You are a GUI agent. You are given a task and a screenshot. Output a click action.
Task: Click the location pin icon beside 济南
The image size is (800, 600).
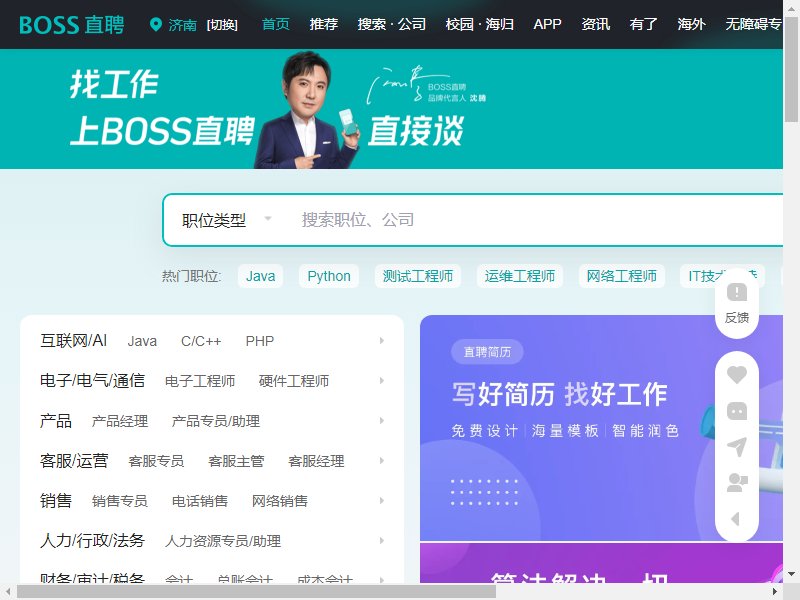click(x=156, y=24)
